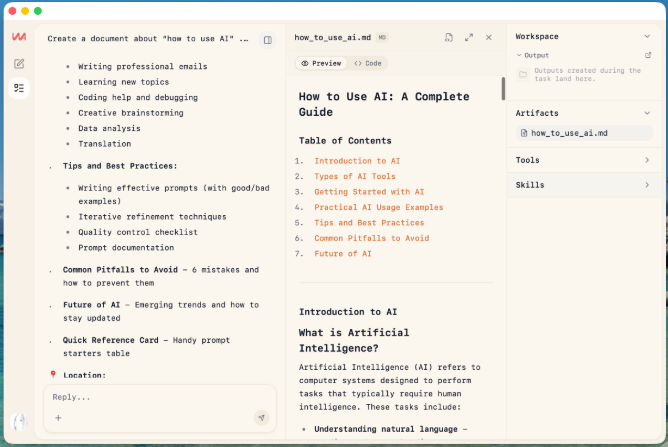Click the file icon beside artifact name

[x=524, y=133]
